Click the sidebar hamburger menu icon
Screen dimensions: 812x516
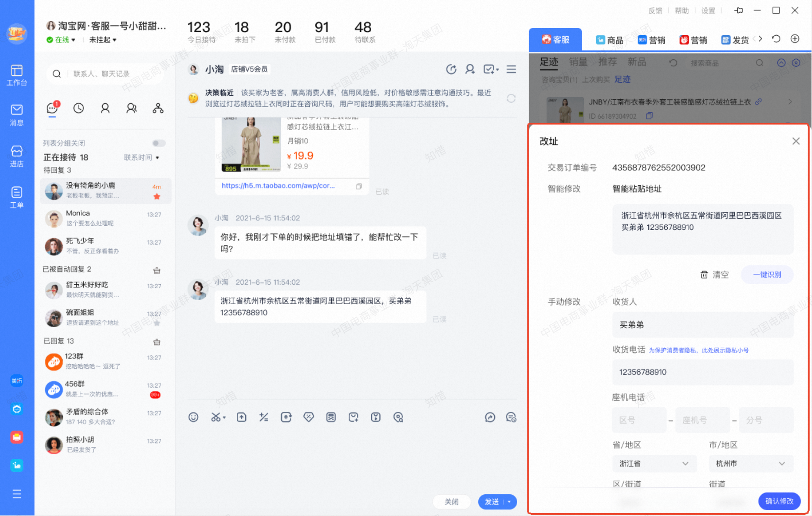coord(17,494)
